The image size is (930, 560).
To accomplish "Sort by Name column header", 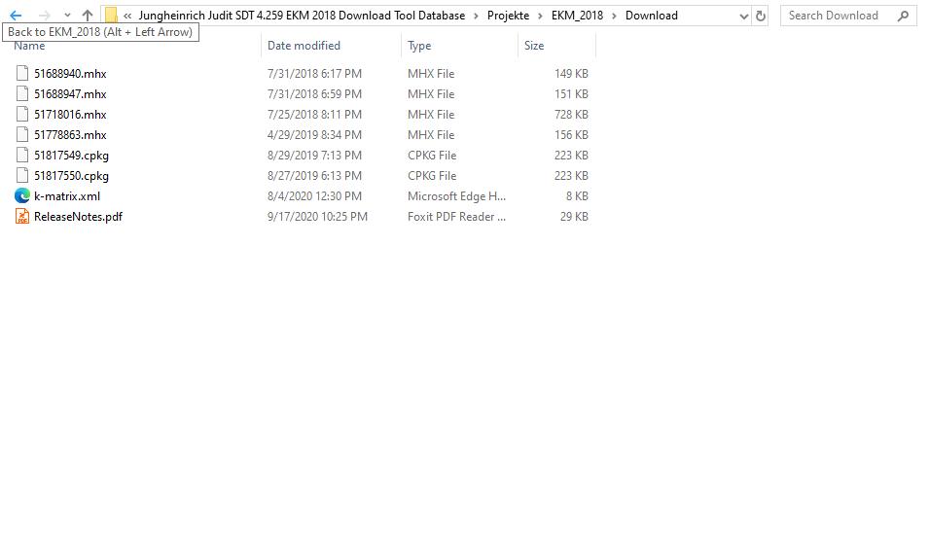I will [29, 46].
